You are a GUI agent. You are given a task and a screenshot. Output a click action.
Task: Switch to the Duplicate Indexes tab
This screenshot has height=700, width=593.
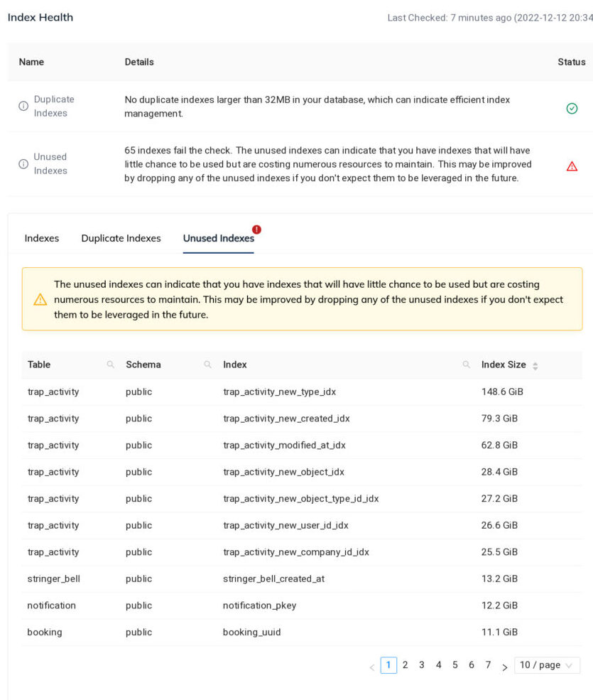coord(121,238)
